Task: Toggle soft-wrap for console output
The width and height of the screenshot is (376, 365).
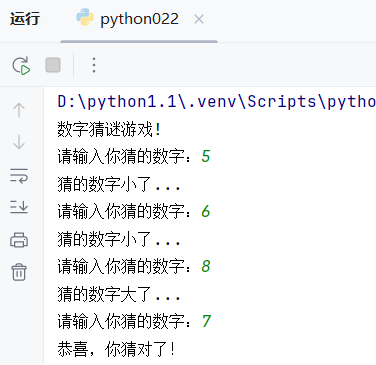Action: pos(19,176)
